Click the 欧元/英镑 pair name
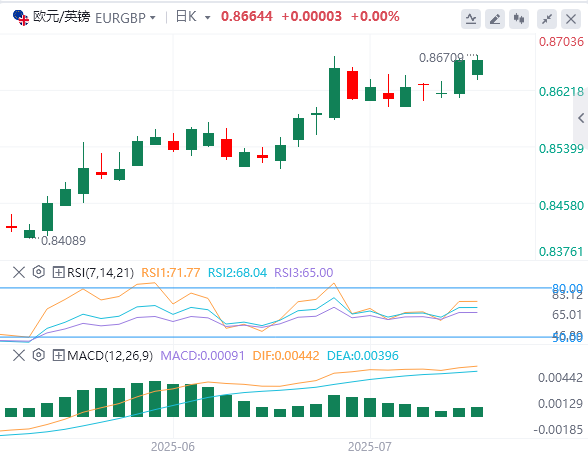Image resolution: width=588 pixels, height=459 pixels. (x=62, y=17)
